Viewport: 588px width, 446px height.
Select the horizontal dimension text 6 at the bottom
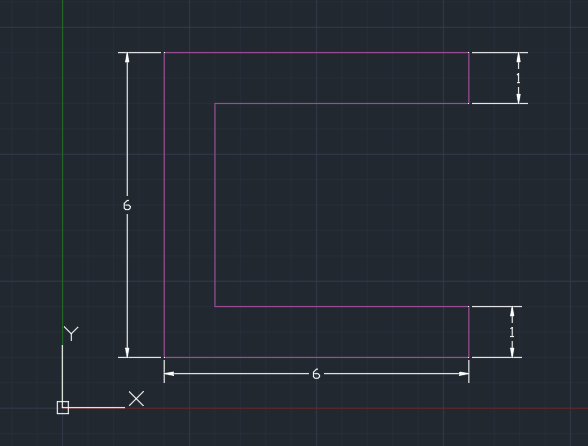316,374
